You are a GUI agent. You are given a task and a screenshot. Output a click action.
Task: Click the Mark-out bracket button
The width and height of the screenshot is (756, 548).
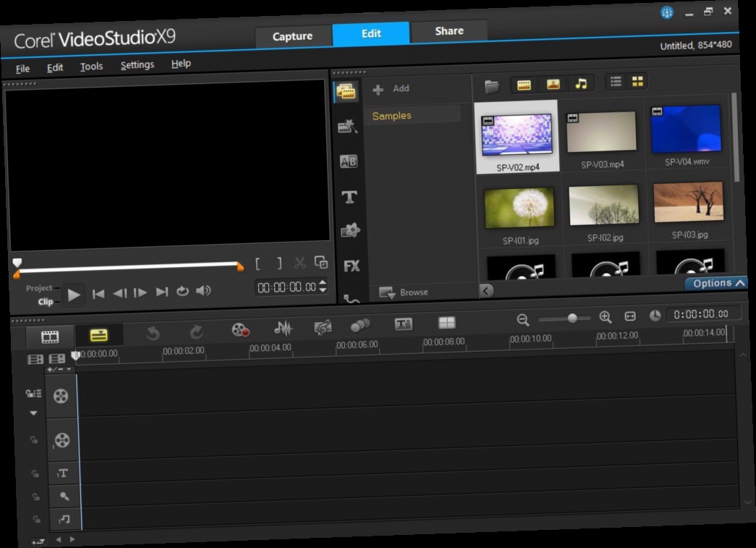pyautogui.click(x=279, y=264)
